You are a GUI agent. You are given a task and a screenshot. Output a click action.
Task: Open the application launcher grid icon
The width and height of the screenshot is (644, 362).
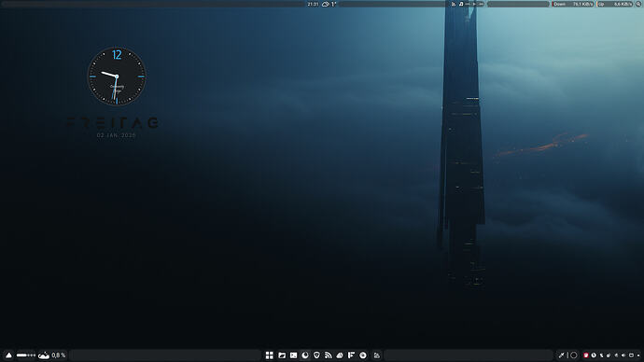coord(270,355)
